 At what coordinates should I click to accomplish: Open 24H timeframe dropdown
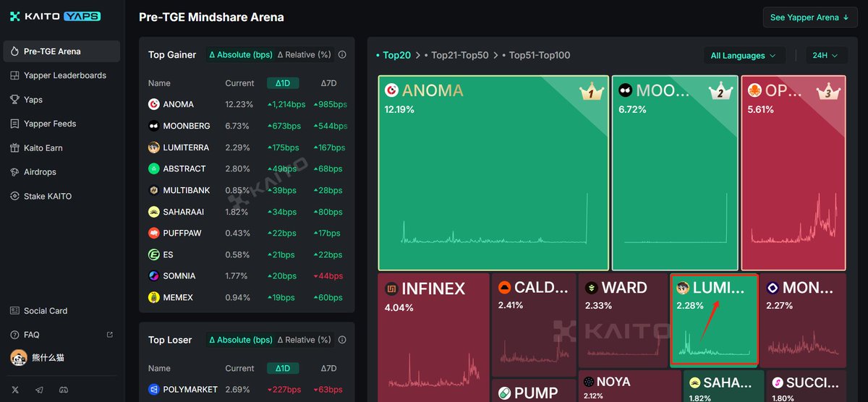pyautogui.click(x=826, y=56)
